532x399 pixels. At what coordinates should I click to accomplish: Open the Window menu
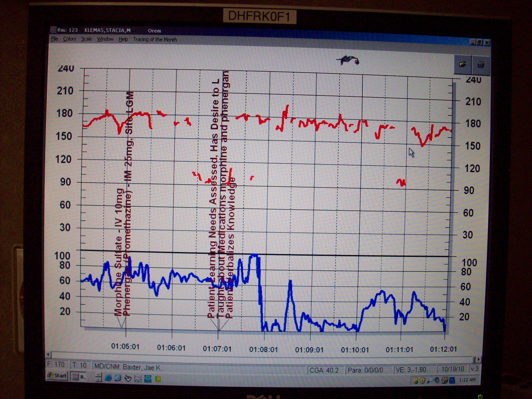point(105,39)
